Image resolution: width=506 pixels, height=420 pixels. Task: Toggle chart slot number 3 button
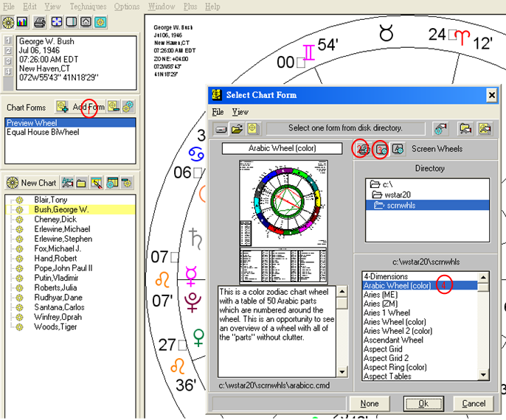(x=7, y=62)
